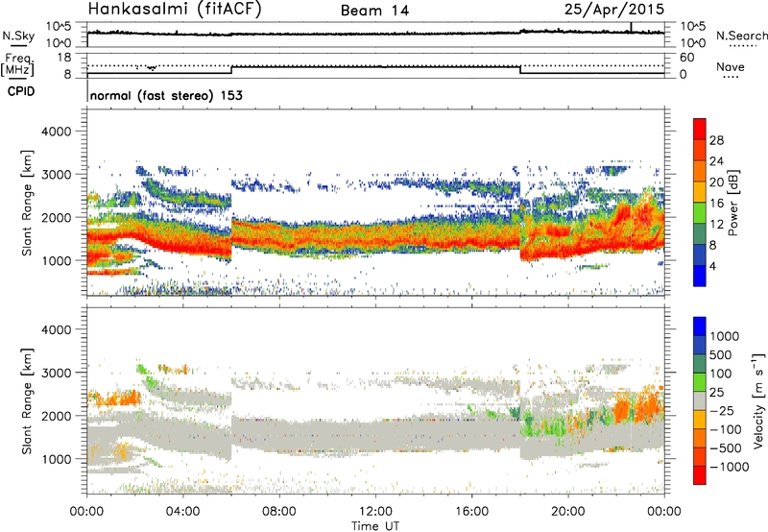The image size is (768, 532).
Task: Click the '60' Nave axis tick label
Action: point(686,58)
